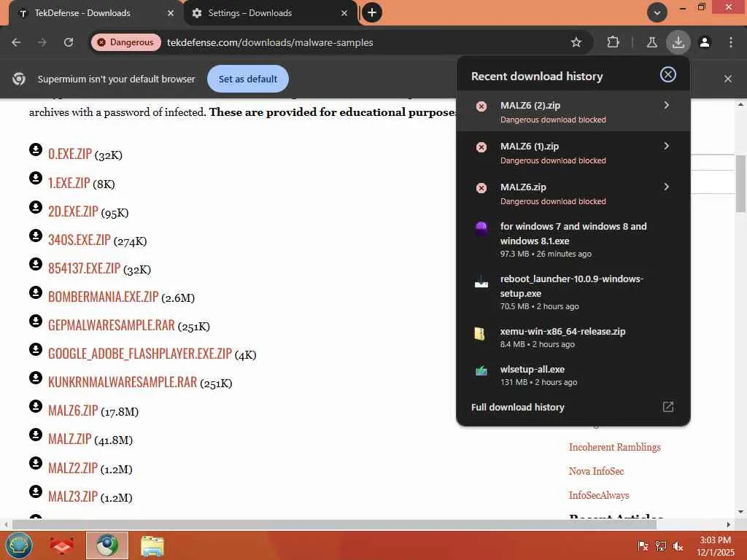Download 0.EXE.ZIP link

coord(70,154)
